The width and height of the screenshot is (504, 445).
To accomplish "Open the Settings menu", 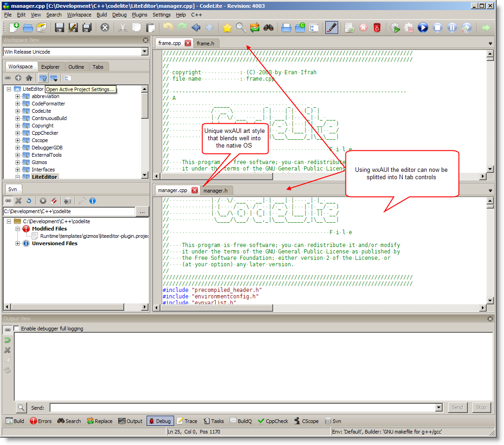I will tap(161, 15).
